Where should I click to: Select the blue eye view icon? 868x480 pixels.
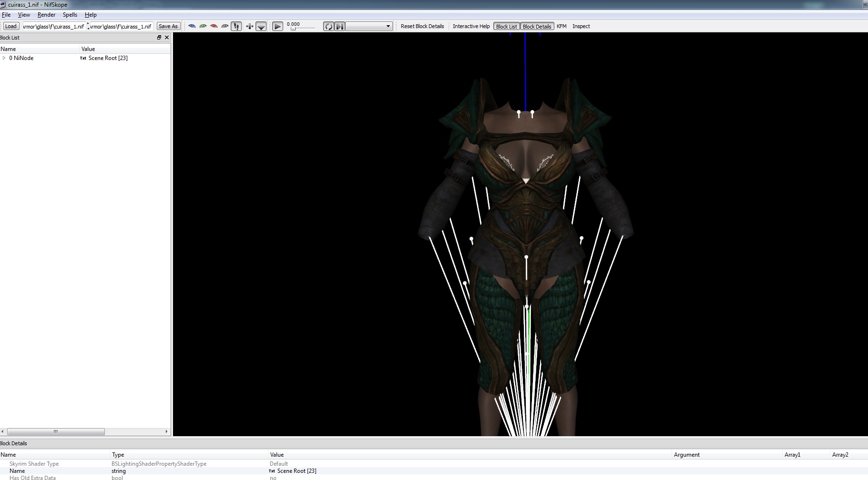tap(192, 26)
